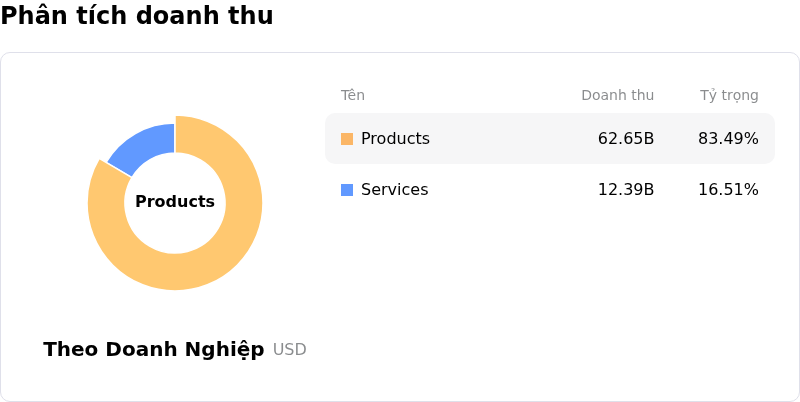Click the Products label in donut center
This screenshot has width=800, height=402.
(x=175, y=202)
